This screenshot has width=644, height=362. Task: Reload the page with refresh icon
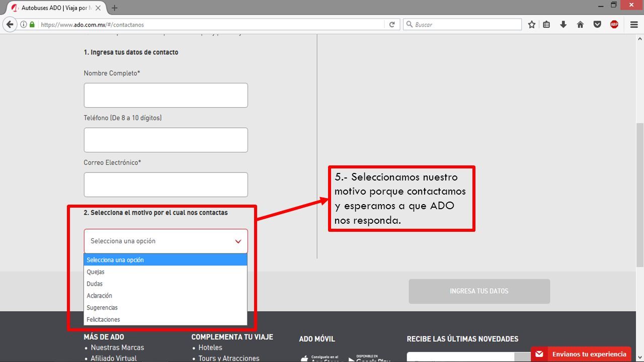(x=392, y=25)
